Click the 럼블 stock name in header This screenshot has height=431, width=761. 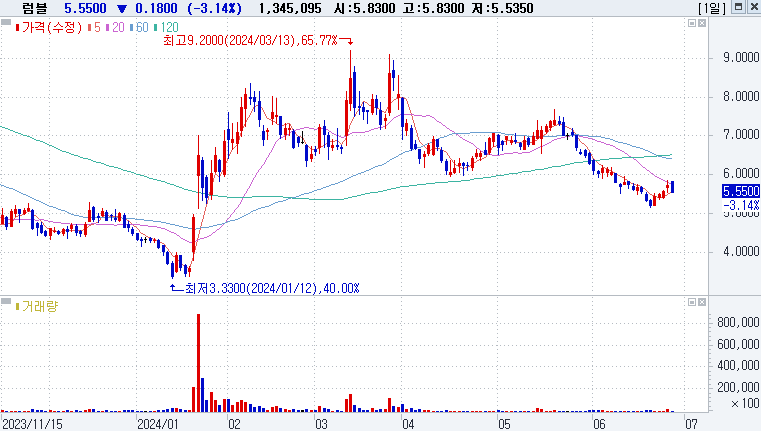pos(34,8)
